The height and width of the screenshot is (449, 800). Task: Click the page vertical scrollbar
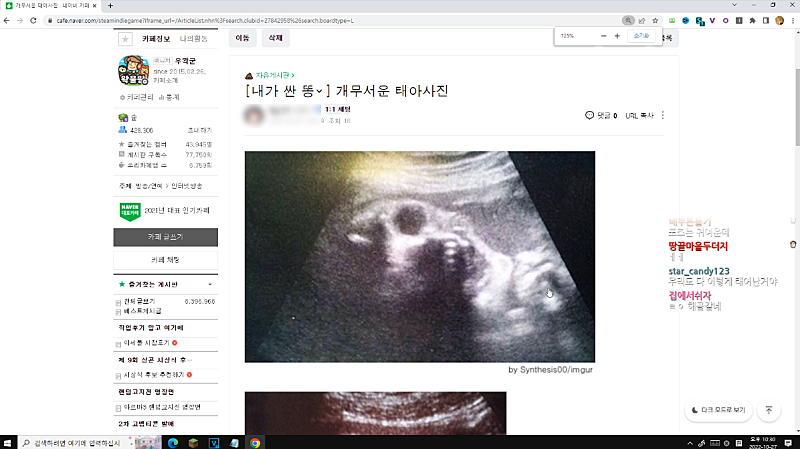pos(797,107)
